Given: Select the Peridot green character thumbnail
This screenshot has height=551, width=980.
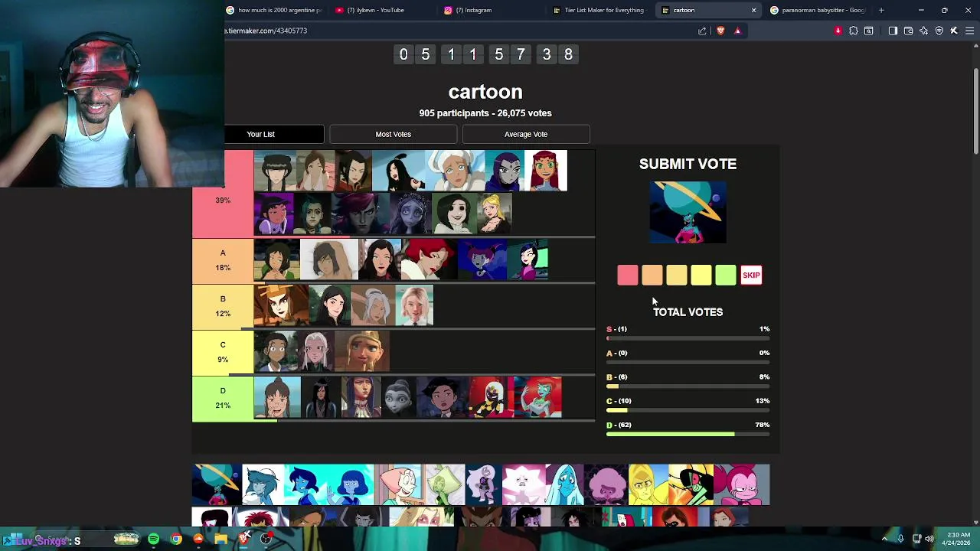Looking at the screenshot, I should pos(444,484).
